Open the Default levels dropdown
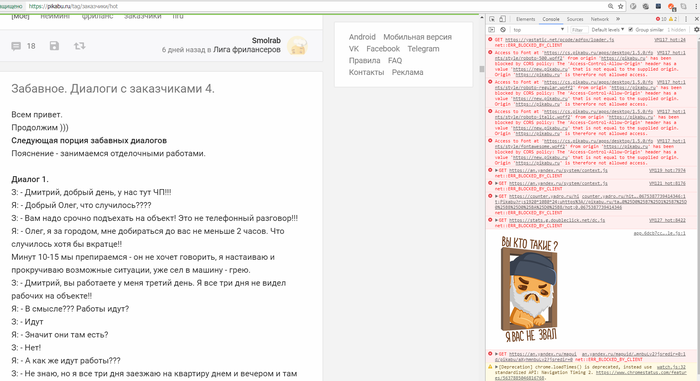This screenshot has height=381, width=700. pyautogui.click(x=608, y=29)
